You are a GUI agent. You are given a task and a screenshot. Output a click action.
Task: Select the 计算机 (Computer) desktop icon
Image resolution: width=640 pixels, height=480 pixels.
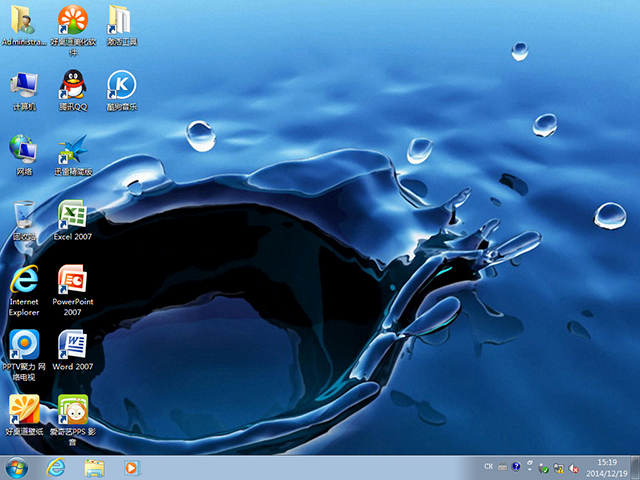[24, 85]
